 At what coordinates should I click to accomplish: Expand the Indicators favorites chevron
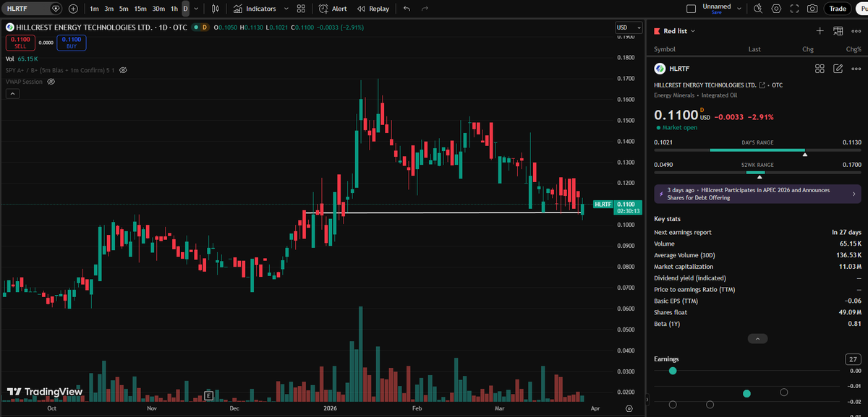(x=286, y=9)
